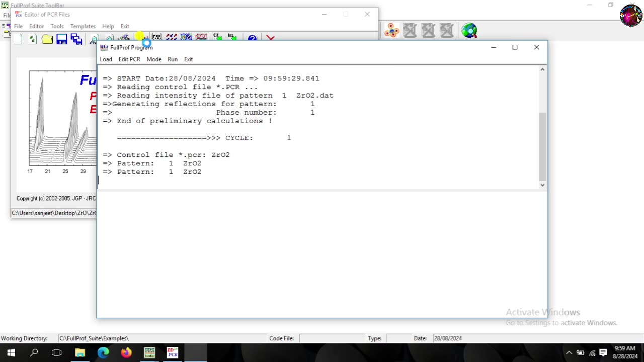Click Exit in Editor of PCR Files menu
The height and width of the screenshot is (362, 644).
tap(125, 26)
